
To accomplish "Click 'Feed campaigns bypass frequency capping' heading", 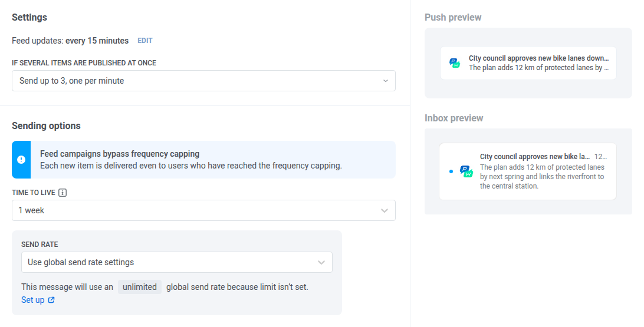I will [x=120, y=154].
